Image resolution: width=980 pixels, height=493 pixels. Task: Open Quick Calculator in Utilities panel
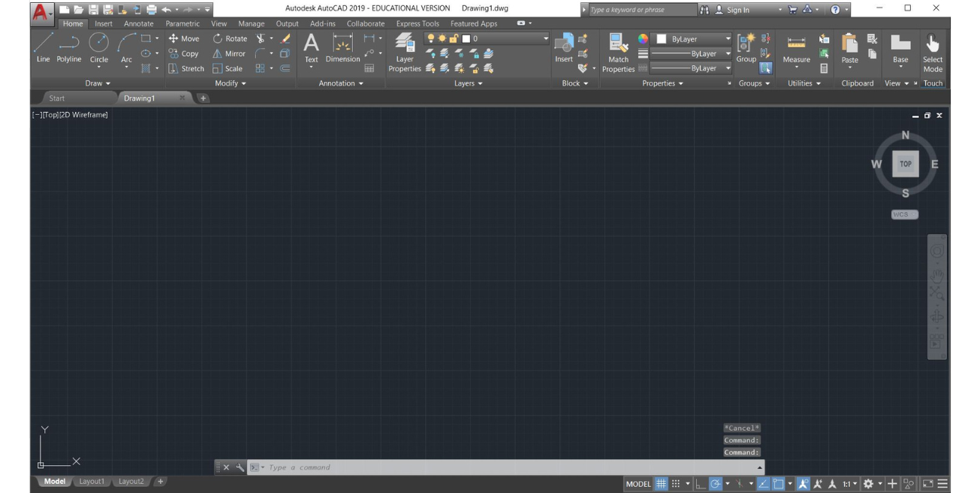[824, 68]
